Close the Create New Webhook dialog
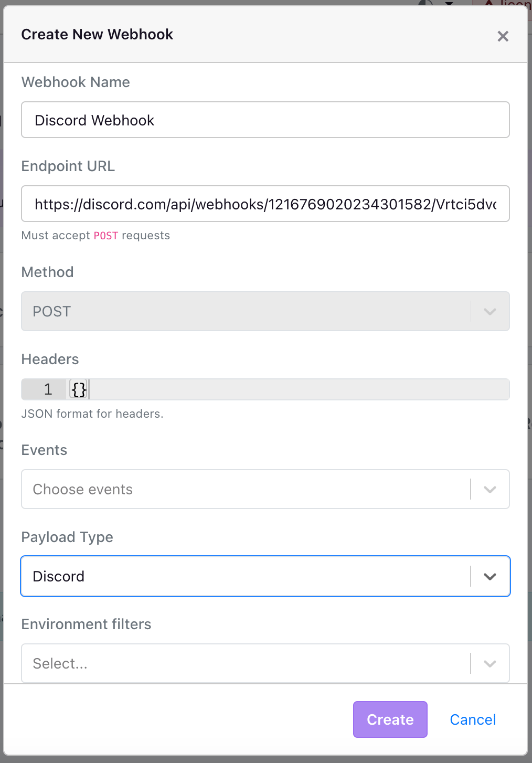532x763 pixels. [x=503, y=36]
